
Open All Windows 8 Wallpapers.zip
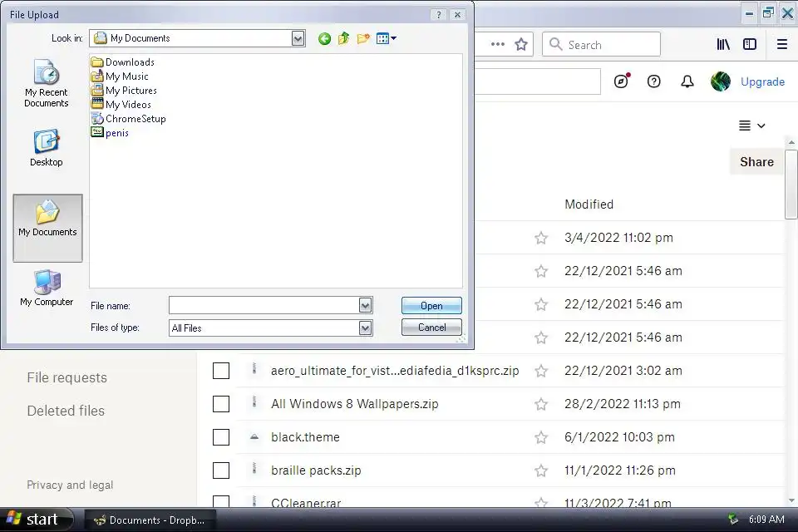pyautogui.click(x=355, y=404)
